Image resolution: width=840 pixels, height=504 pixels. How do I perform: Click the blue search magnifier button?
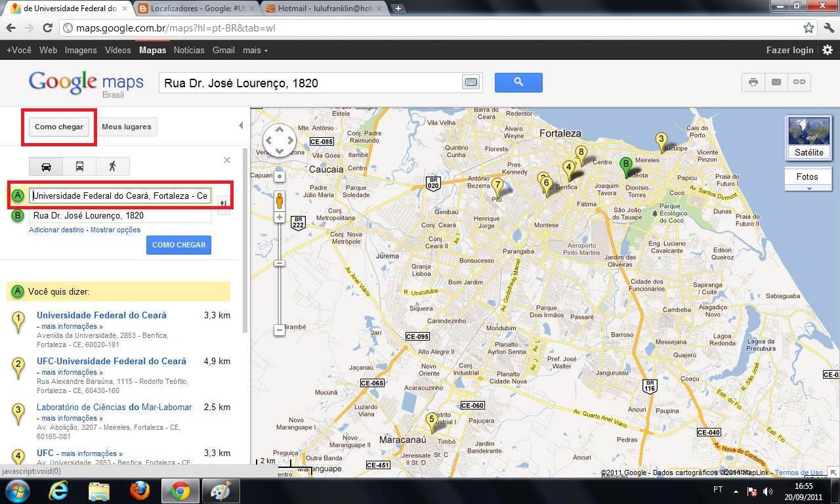click(518, 82)
